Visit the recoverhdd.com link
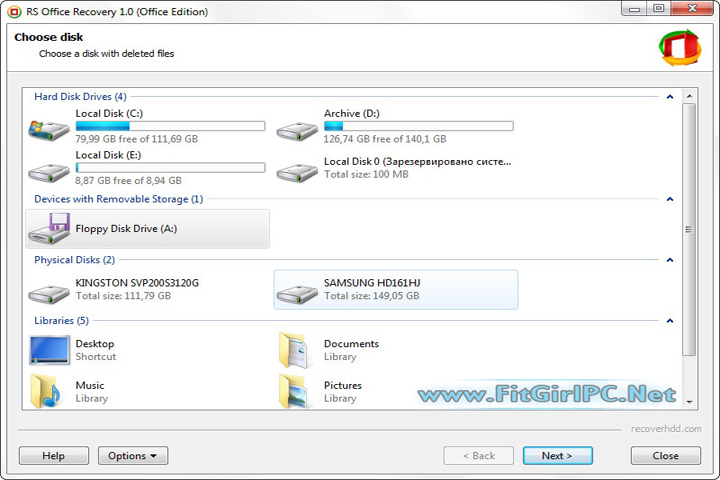 (x=666, y=429)
